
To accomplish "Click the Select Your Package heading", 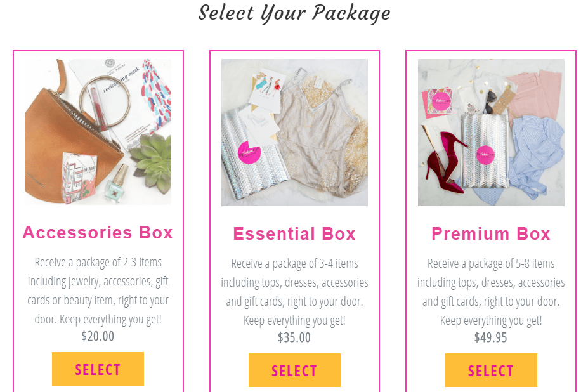I will point(294,13).
